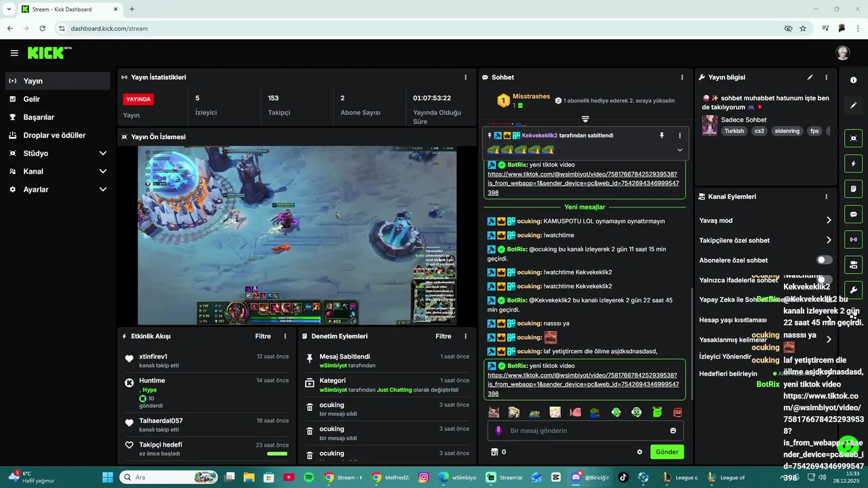The height and width of the screenshot is (488, 868).
Task: Click the green Gönder button
Action: (667, 452)
